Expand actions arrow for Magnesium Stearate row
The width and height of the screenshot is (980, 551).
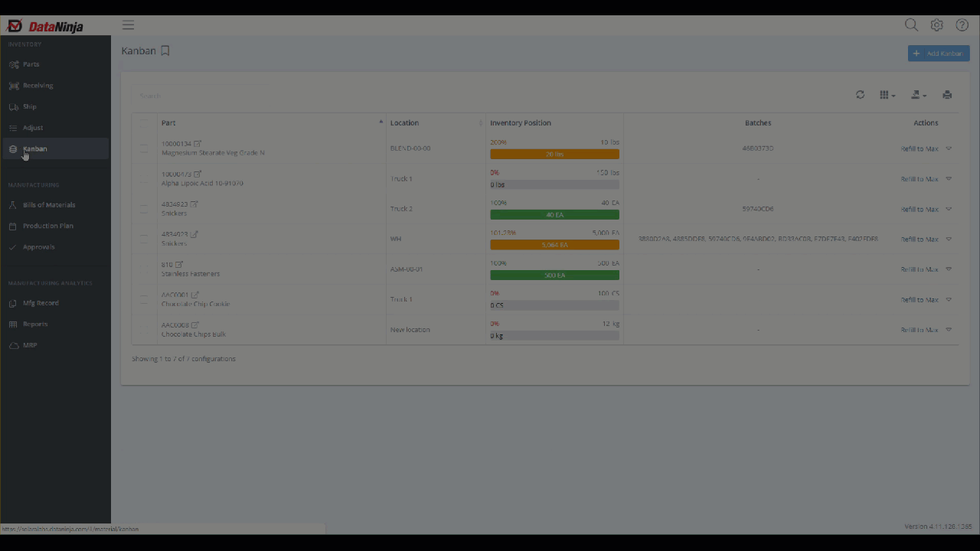(x=949, y=148)
